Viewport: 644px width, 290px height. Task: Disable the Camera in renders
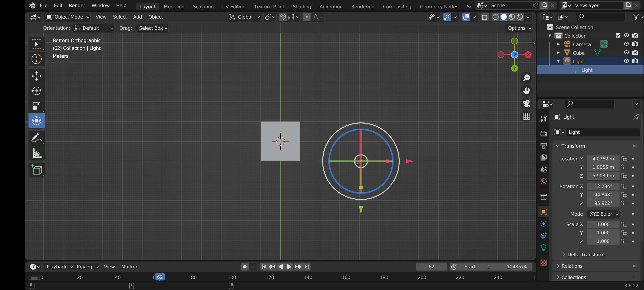(635, 44)
